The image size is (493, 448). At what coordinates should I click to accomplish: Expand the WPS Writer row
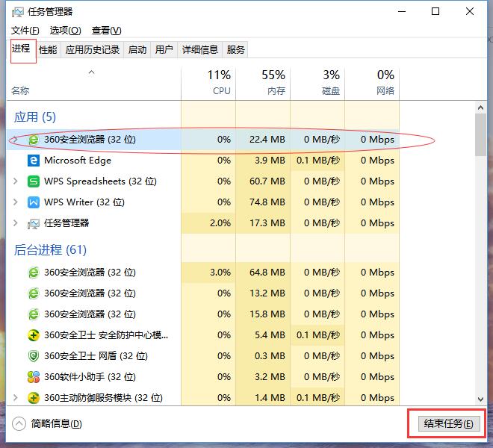coord(15,202)
